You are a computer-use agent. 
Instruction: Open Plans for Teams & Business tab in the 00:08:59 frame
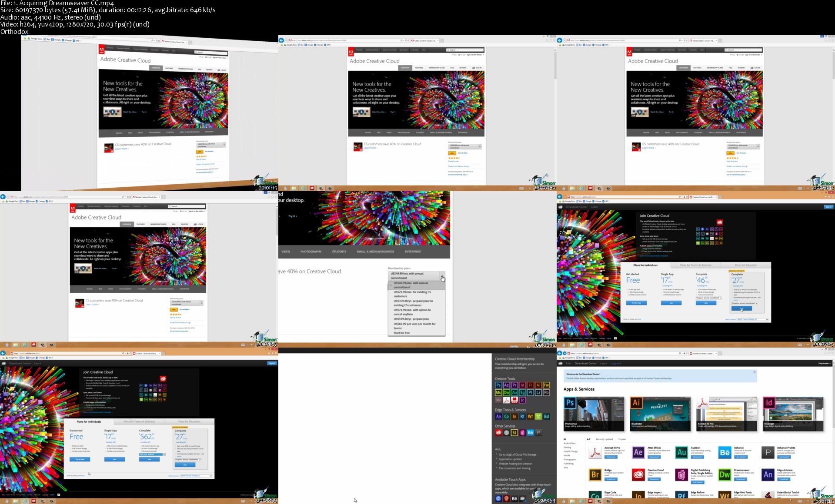pos(139,421)
